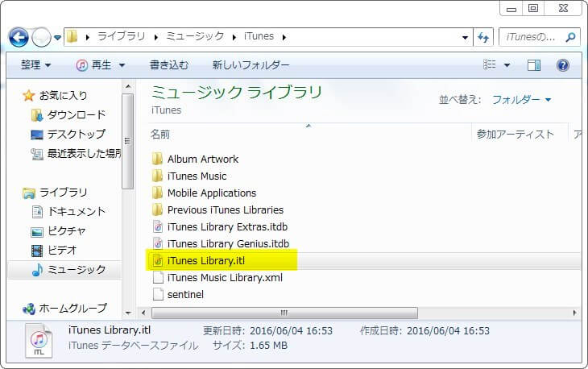This screenshot has height=369, width=588.
Task: Expand the arrow after ライブラリ breadcrumb
Action: [156, 37]
